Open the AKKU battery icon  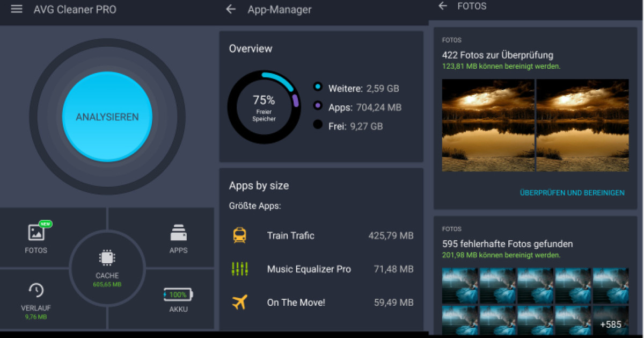point(178,294)
